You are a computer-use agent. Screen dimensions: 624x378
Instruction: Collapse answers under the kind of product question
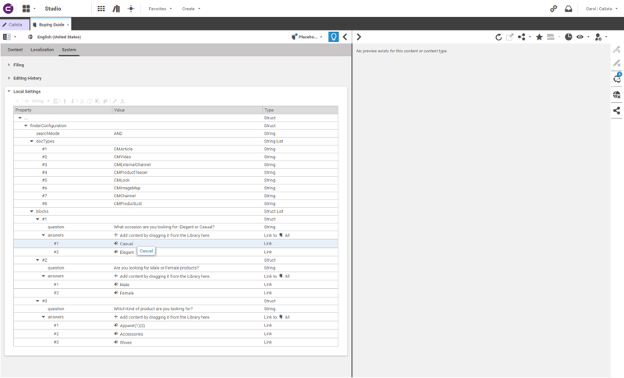point(44,317)
